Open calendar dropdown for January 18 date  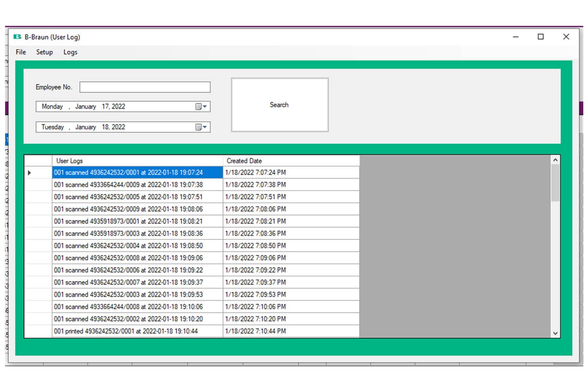[201, 127]
